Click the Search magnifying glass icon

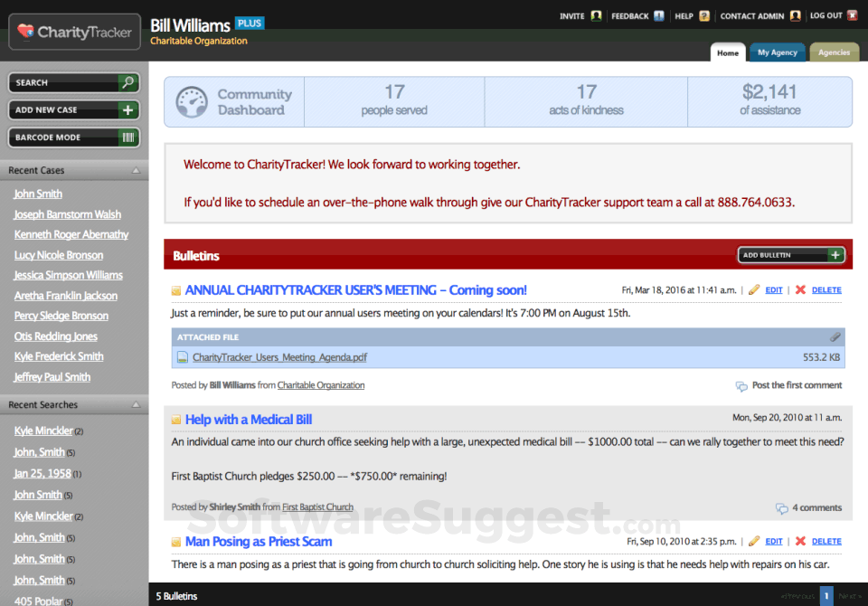(x=127, y=82)
